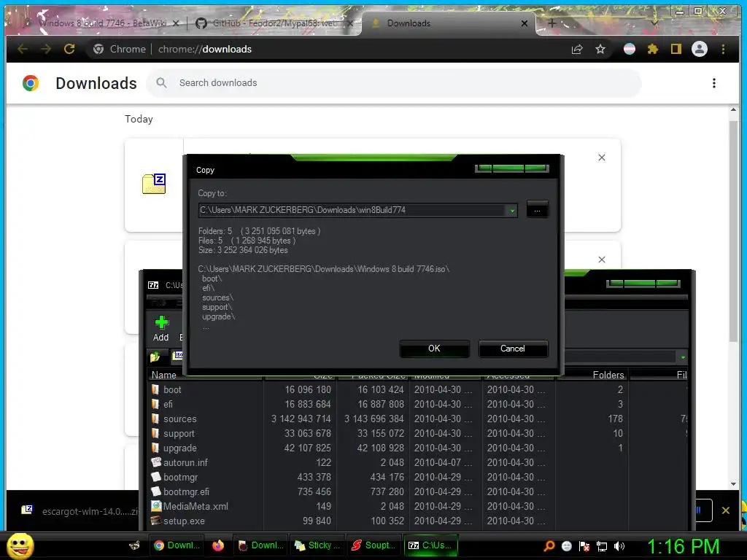Remove the first download entry with X
The width and height of the screenshot is (747, 560).
click(x=602, y=157)
